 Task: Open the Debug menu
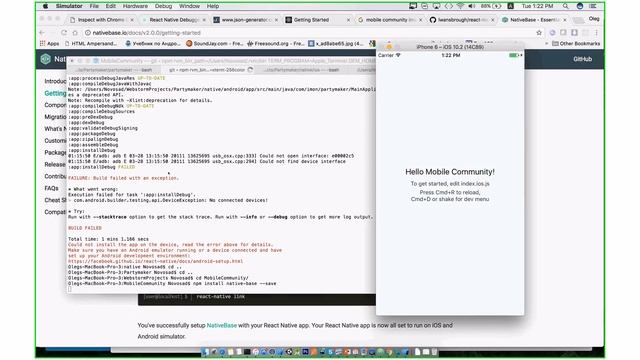pos(163,6)
